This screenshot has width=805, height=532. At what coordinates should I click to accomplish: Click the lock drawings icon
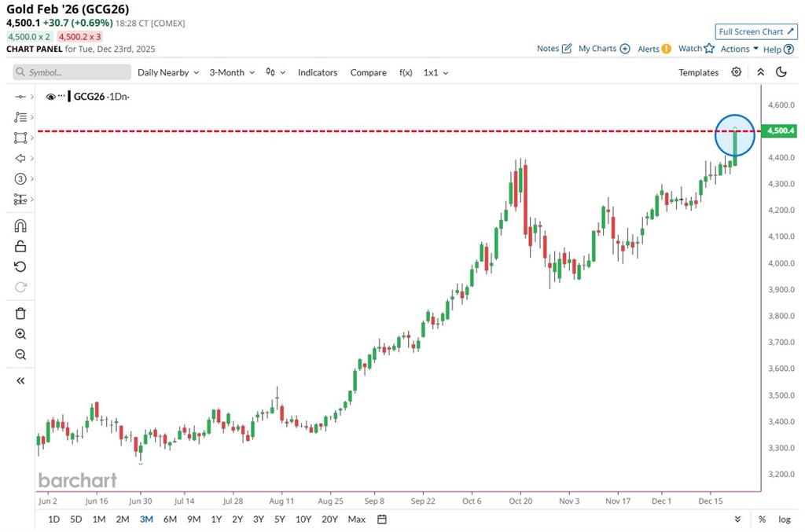(20, 246)
